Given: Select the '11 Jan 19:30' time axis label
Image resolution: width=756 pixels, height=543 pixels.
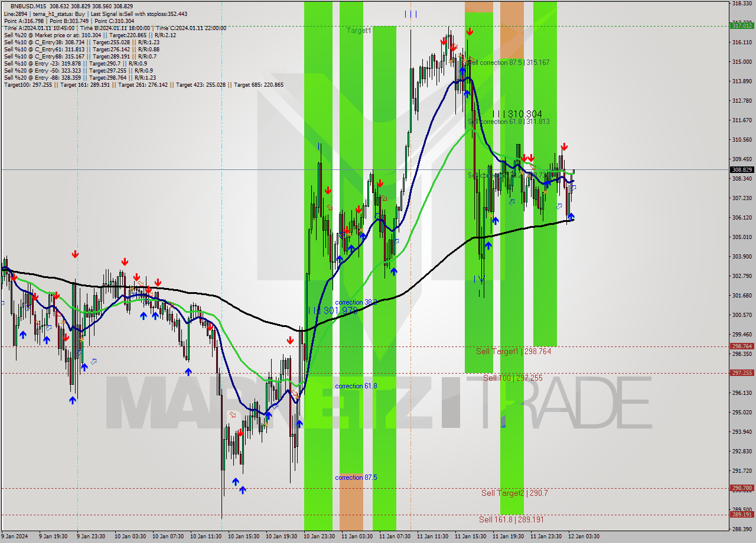Looking at the screenshot, I should pyautogui.click(x=509, y=537).
